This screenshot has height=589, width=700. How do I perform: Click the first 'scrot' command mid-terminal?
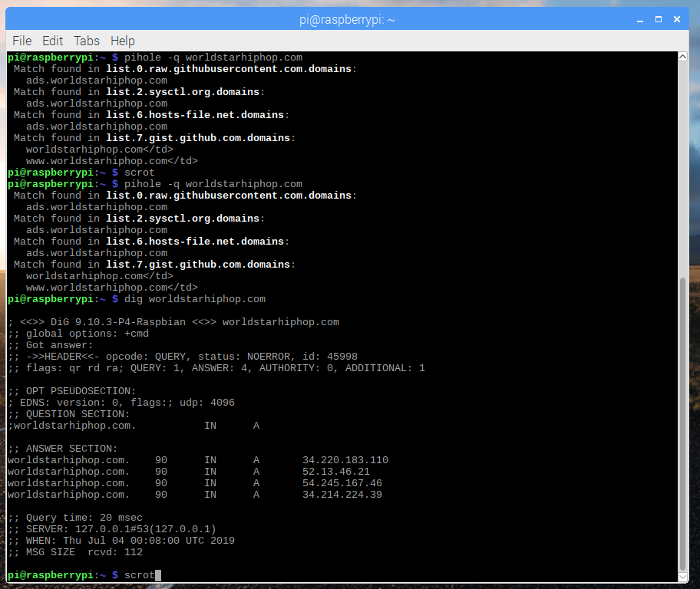pos(139,173)
